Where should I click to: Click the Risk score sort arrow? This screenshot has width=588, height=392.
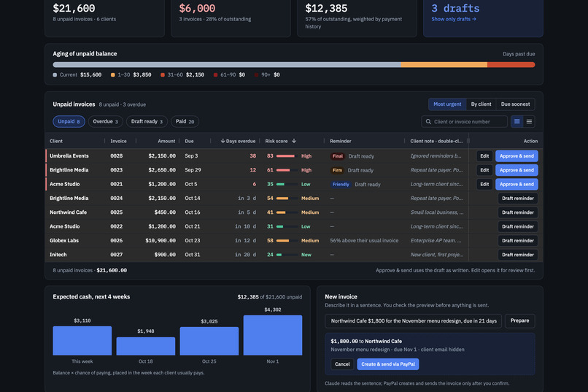[x=294, y=141]
